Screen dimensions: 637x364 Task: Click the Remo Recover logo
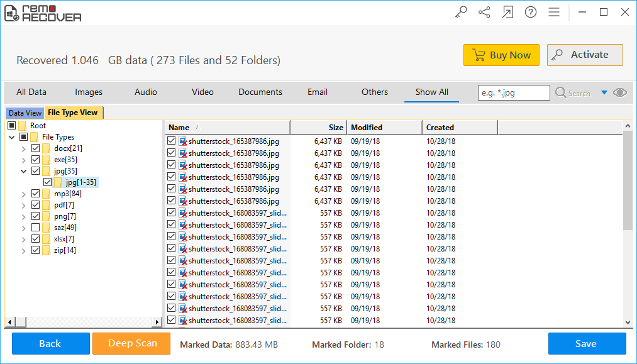tap(42, 13)
